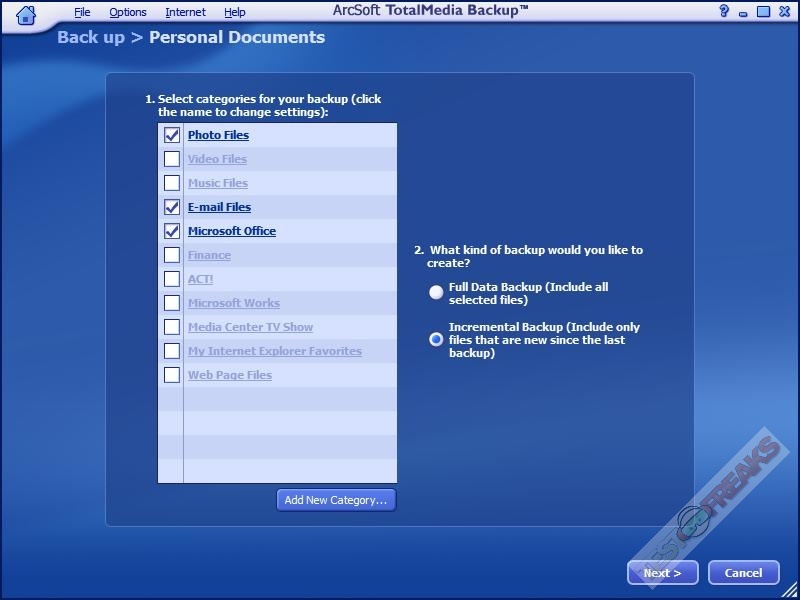Open Photo Files settings link
Viewport: 800px width, 600px height.
[x=218, y=135]
